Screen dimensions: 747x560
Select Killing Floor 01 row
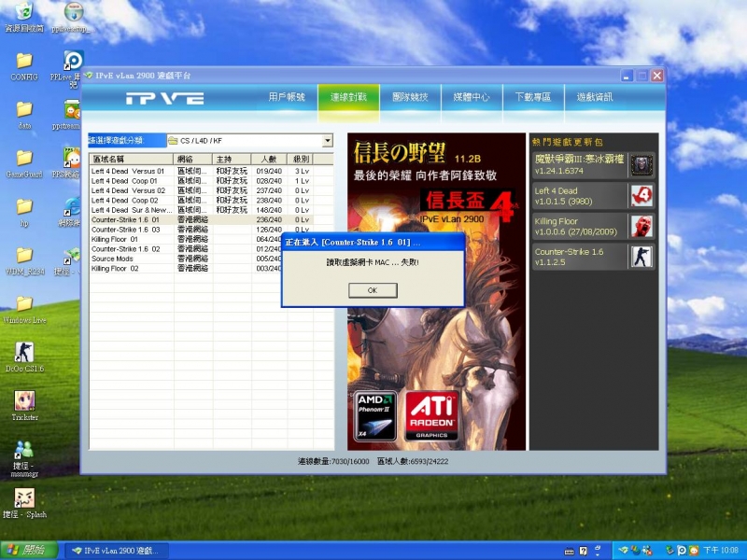[186, 240]
